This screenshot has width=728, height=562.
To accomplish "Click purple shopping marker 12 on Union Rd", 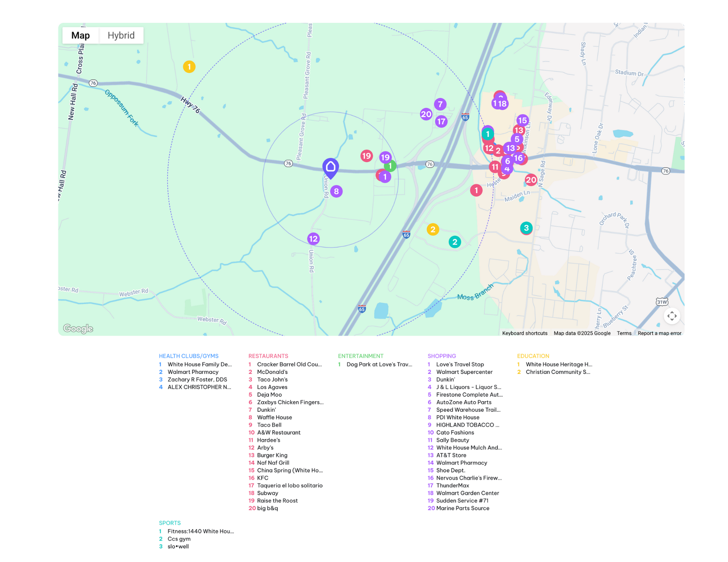I will (313, 239).
